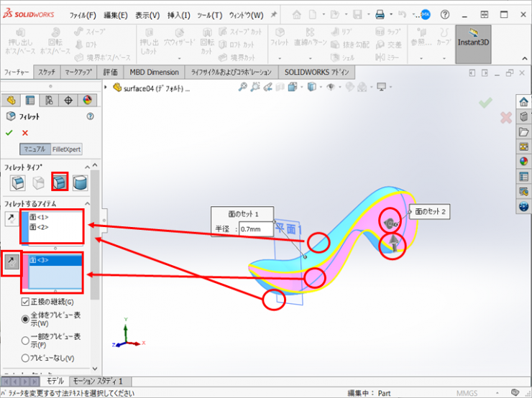Image resolution: width=532 pixels, height=398 pixels.
Task: Click the green checkmark to accept the fillet
Action: [9, 133]
